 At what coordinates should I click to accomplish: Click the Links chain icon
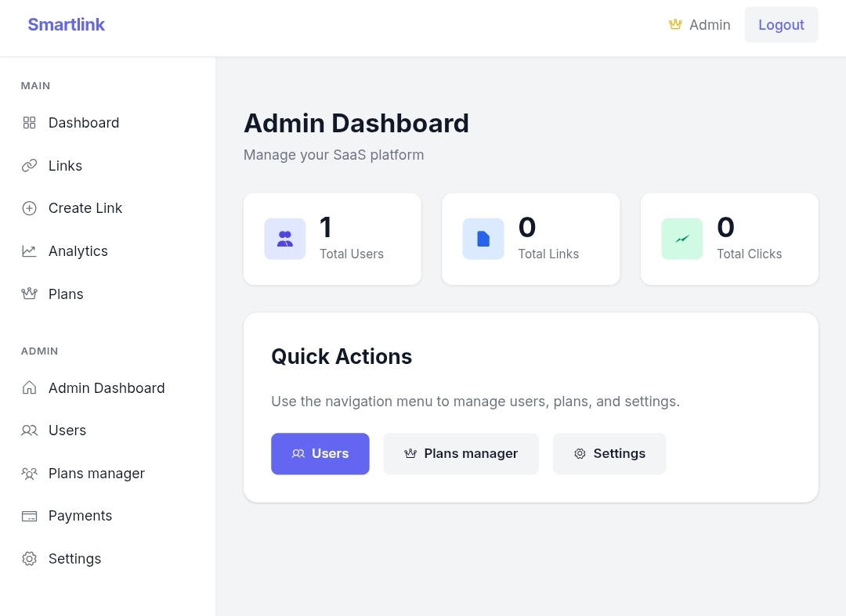point(29,165)
